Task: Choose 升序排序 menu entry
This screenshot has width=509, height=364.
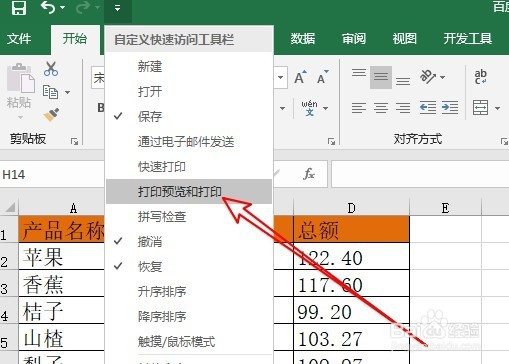Action: click(x=189, y=291)
